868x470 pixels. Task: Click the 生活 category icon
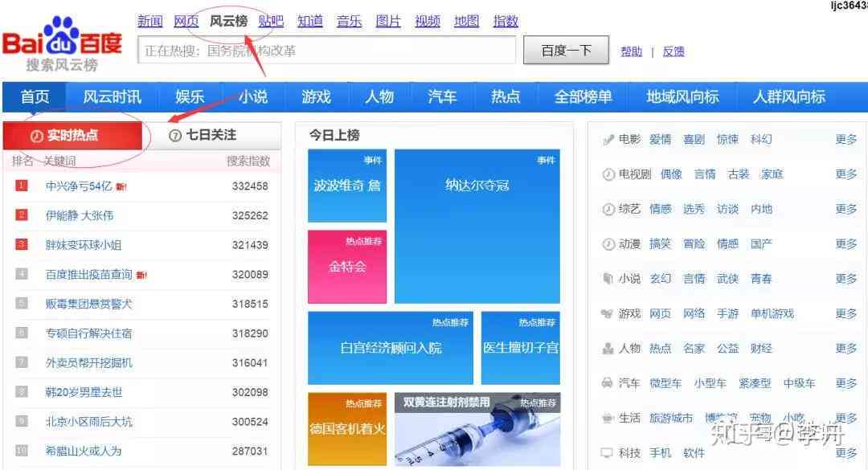click(608, 418)
